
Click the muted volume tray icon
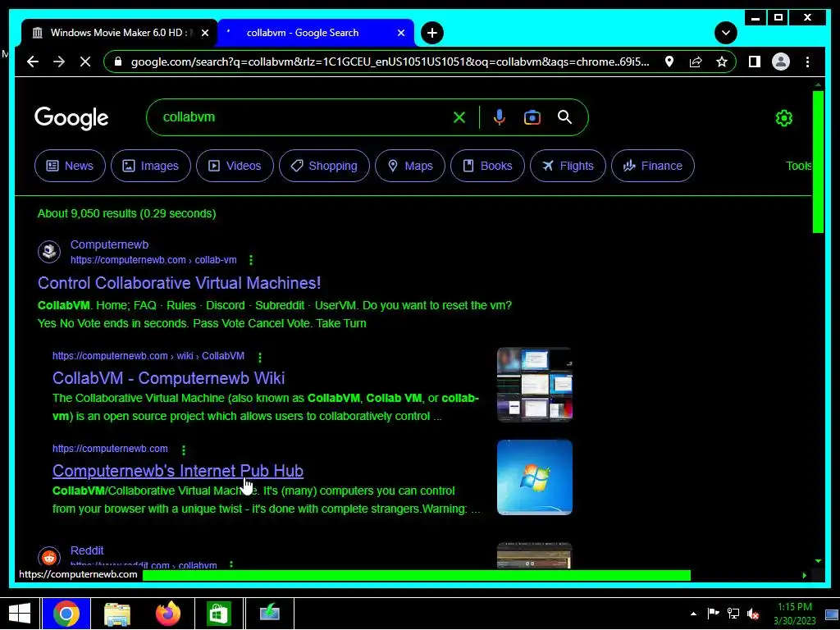753,614
